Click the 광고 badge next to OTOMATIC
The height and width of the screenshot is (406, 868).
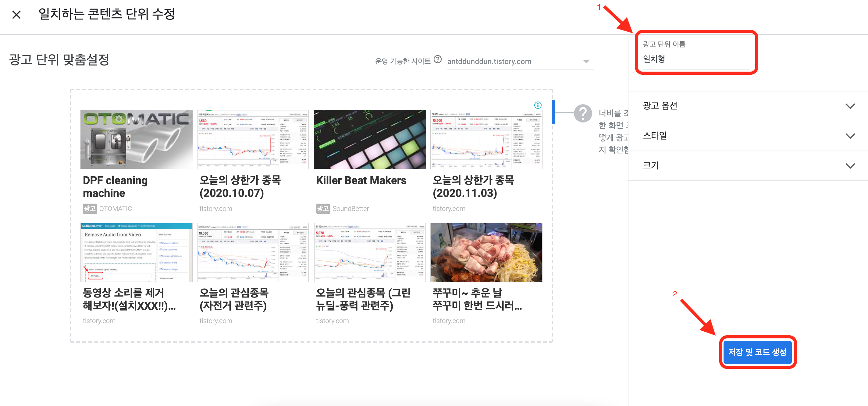click(x=90, y=208)
